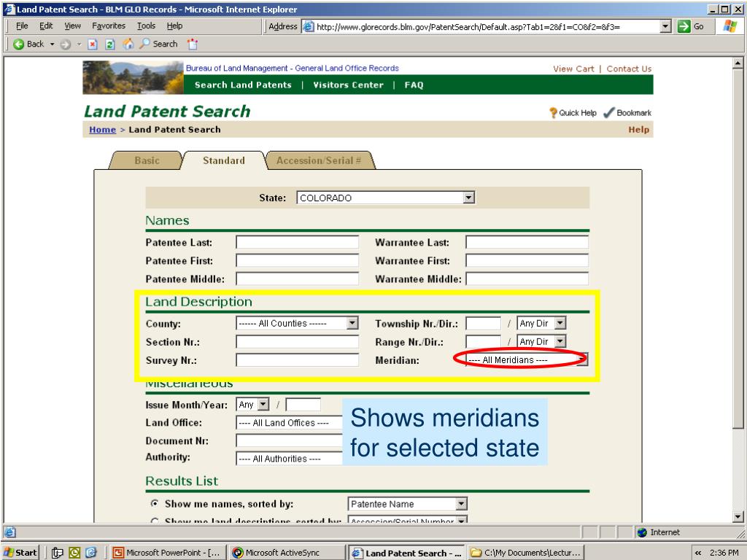Screen dimensions: 747x560
Task: Select the Standard tab
Action: 223,160
